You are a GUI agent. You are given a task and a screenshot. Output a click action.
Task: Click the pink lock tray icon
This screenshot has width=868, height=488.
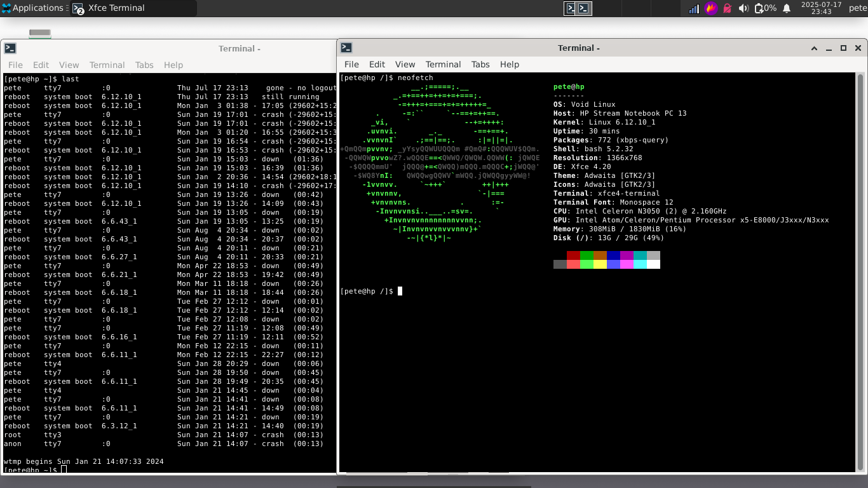pos(728,8)
